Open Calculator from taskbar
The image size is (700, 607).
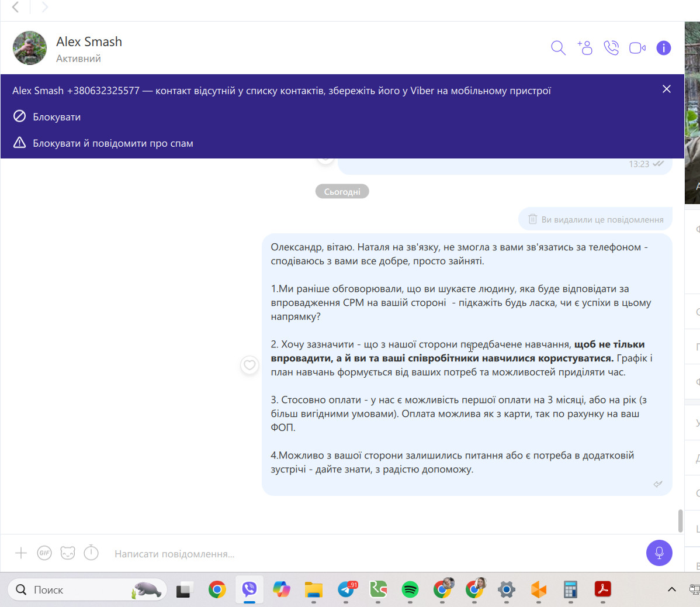570,590
